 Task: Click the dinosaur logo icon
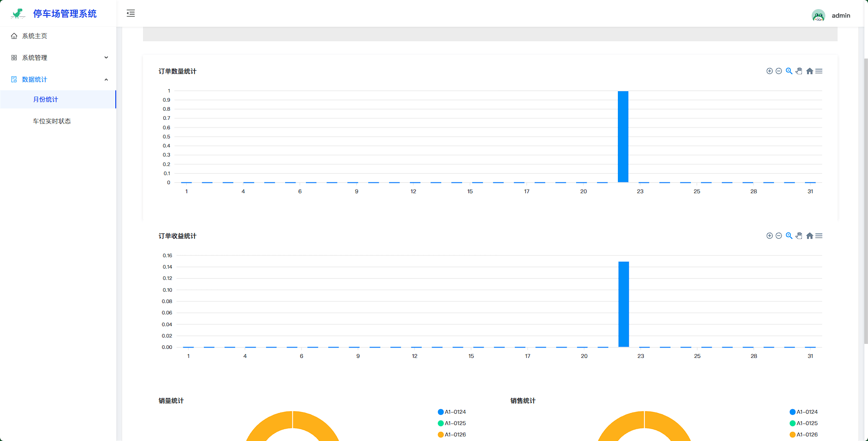click(x=18, y=14)
